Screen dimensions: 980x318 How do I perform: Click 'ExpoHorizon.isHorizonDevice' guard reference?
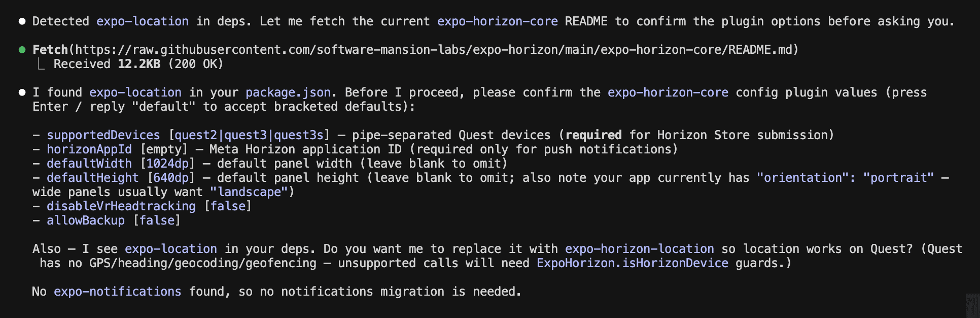[633, 263]
